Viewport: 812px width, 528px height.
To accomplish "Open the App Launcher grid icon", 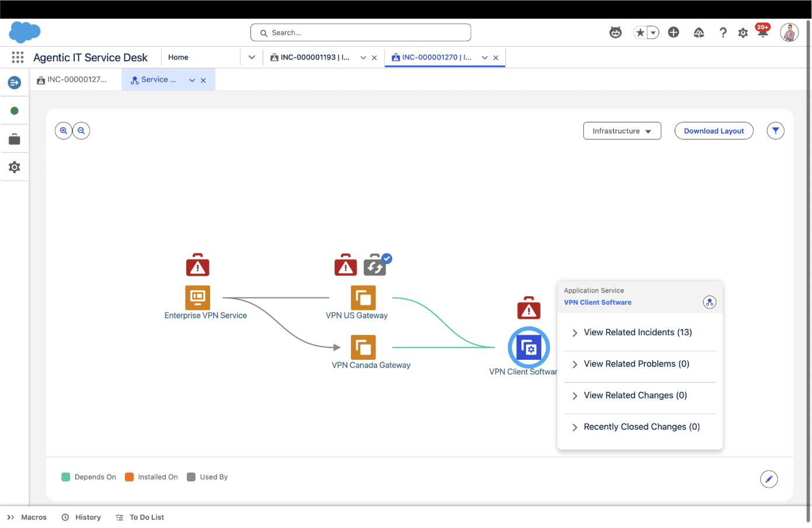I will click(x=18, y=57).
